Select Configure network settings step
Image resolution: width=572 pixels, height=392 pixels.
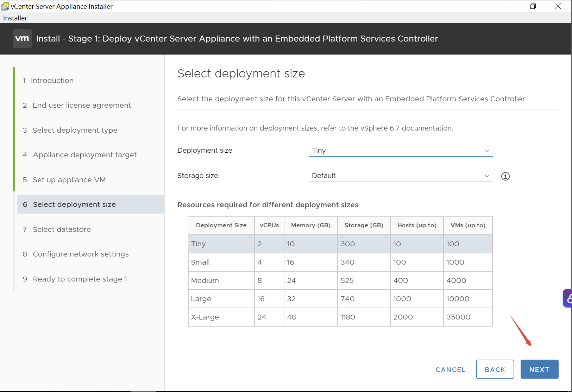pos(76,254)
